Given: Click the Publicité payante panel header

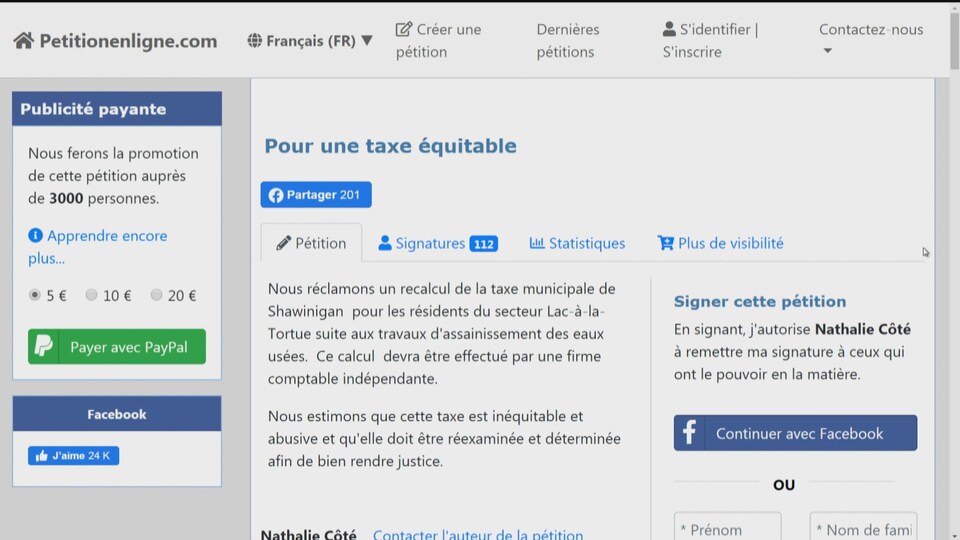Looking at the screenshot, I should [117, 109].
